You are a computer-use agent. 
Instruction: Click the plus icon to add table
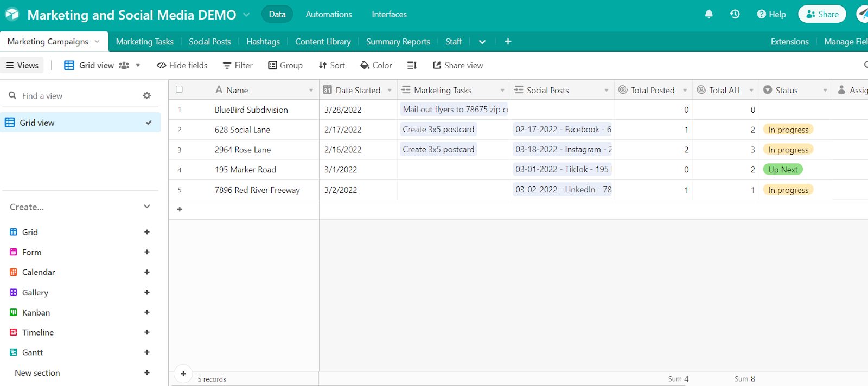[508, 42]
